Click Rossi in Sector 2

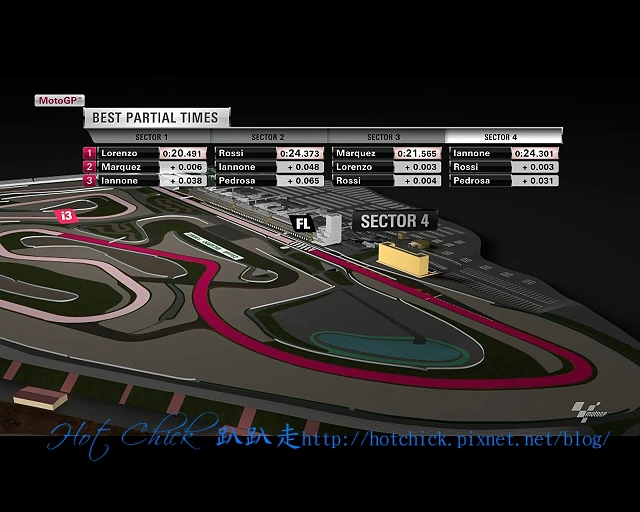tap(231, 153)
